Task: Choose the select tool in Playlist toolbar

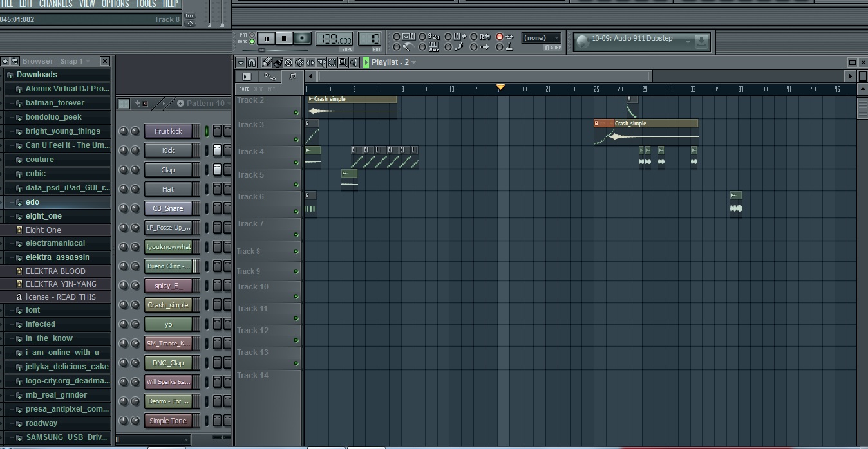Action: pos(332,62)
